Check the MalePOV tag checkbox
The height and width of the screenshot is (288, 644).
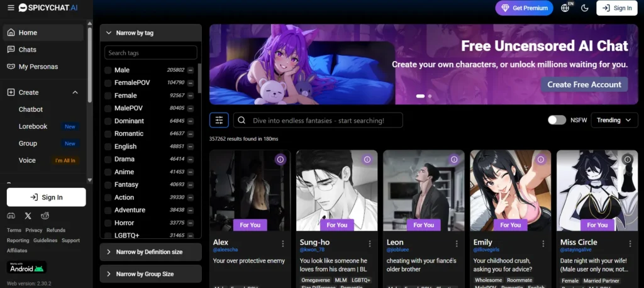pyautogui.click(x=108, y=108)
